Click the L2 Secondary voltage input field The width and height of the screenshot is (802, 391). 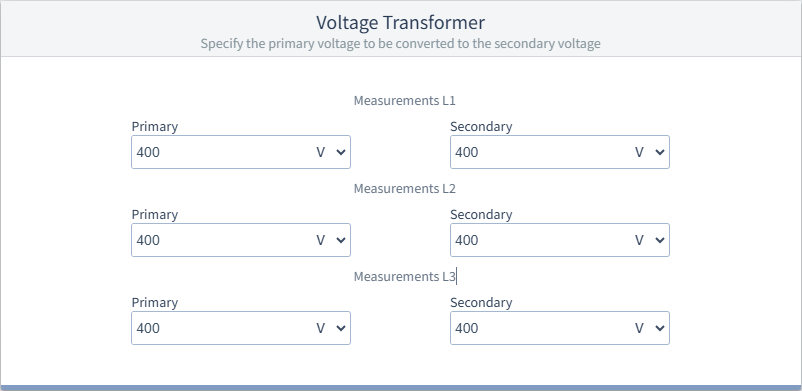click(x=540, y=240)
